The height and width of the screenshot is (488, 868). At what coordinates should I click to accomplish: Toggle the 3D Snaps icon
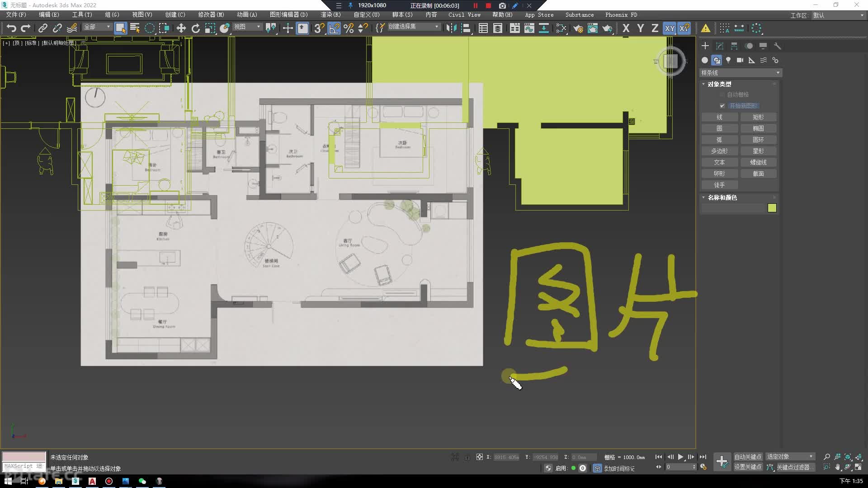(319, 28)
